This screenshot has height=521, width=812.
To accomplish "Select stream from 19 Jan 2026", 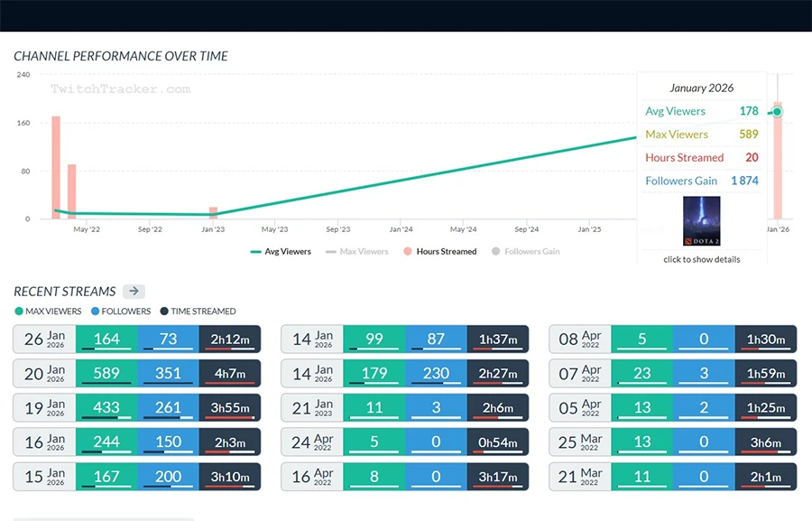I will (x=45, y=408).
